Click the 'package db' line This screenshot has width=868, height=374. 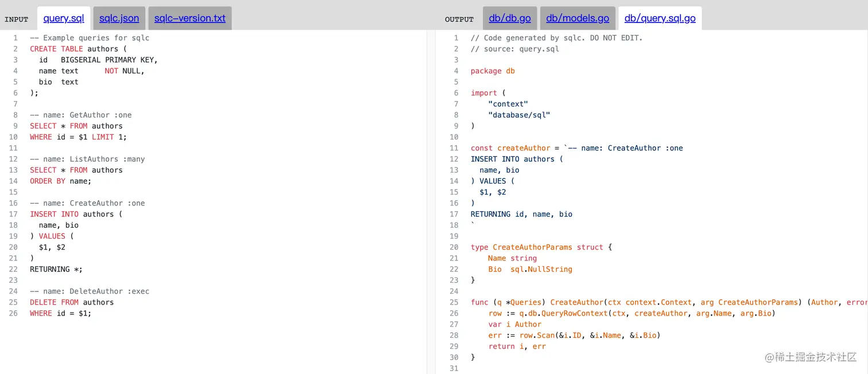click(493, 71)
